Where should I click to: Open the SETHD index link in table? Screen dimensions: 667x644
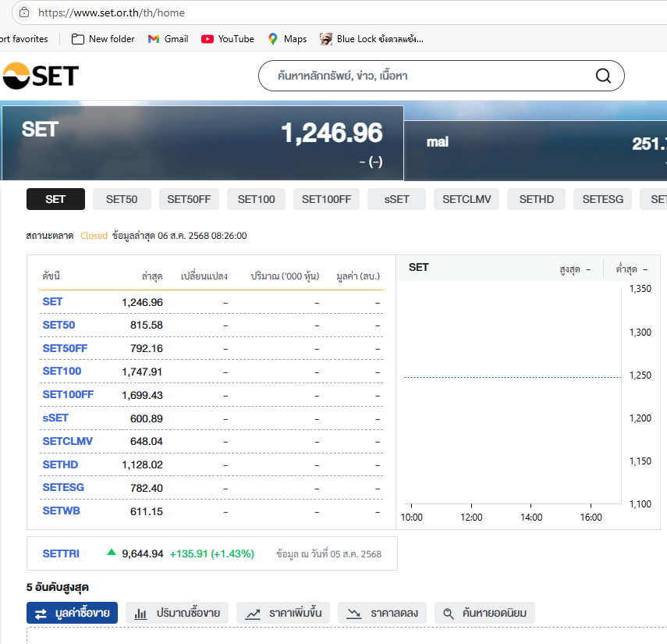[x=60, y=464]
